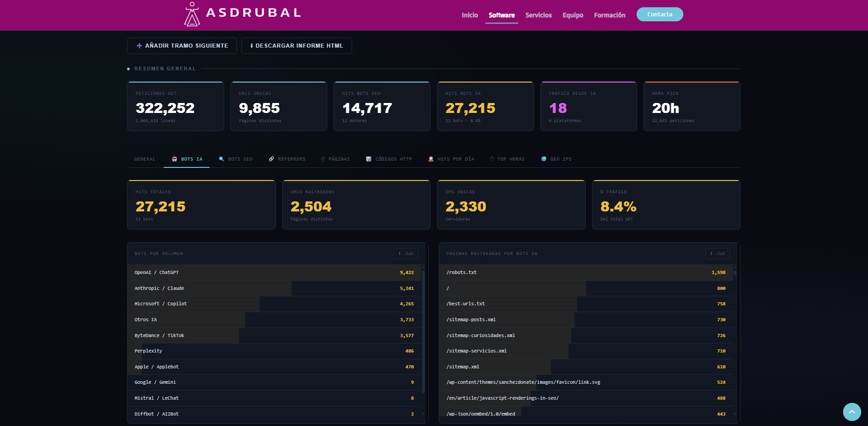Viewport: 868px width, 426px height.
Task: Click Añadir tramo siguiente button
Action: point(182,46)
